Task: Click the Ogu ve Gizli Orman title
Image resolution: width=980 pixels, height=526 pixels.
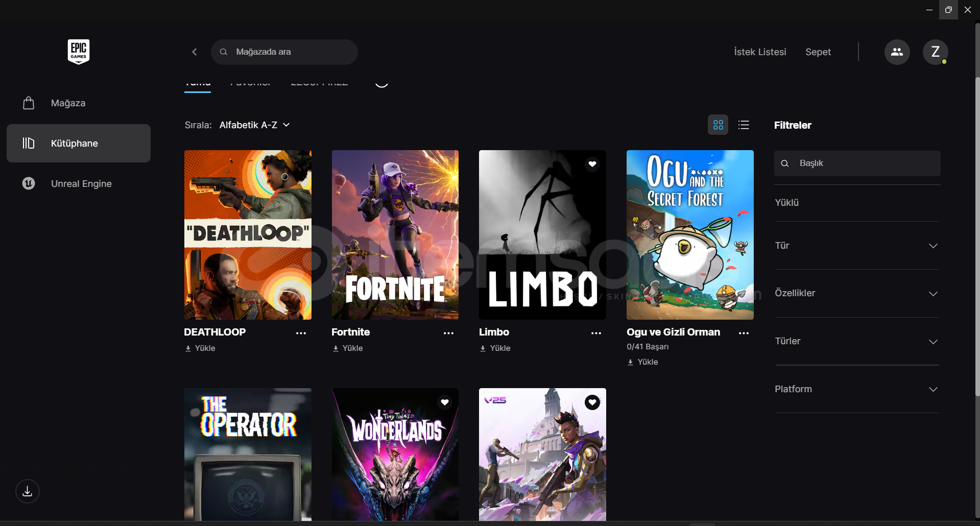Action: [x=673, y=332]
